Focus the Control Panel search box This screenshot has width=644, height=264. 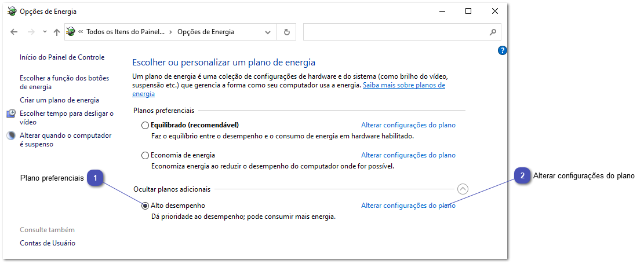click(x=402, y=32)
